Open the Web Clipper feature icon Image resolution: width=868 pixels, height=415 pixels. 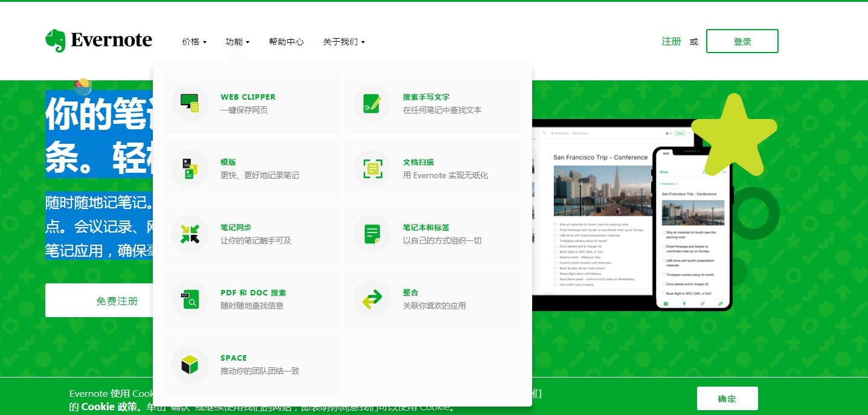coord(190,103)
